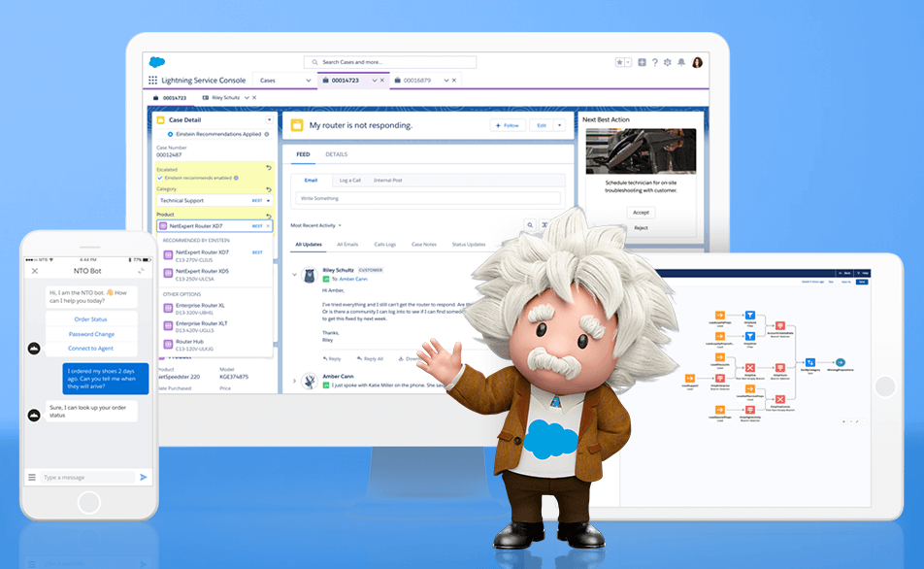
Task: Click the filter icon in the feed toolbar
Action: click(x=544, y=224)
